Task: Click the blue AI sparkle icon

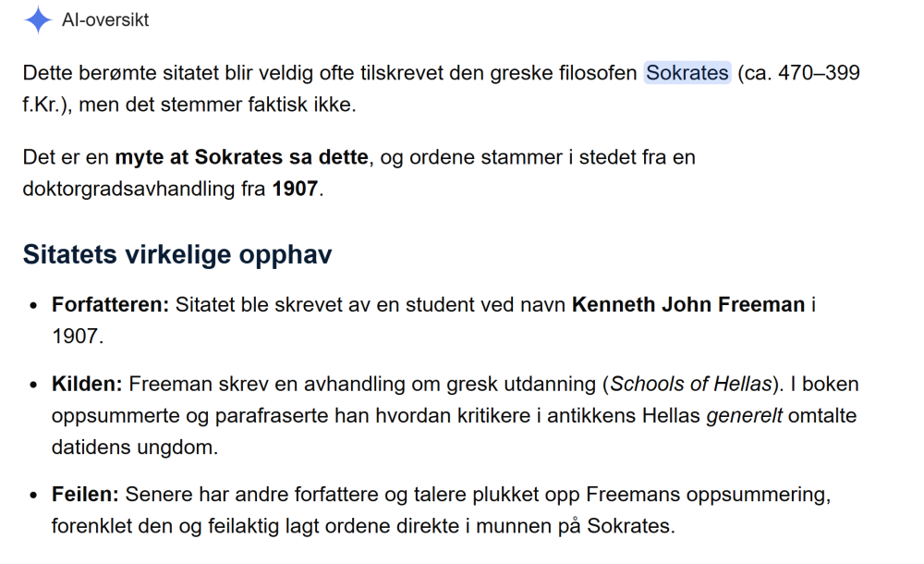Action: pos(38,19)
